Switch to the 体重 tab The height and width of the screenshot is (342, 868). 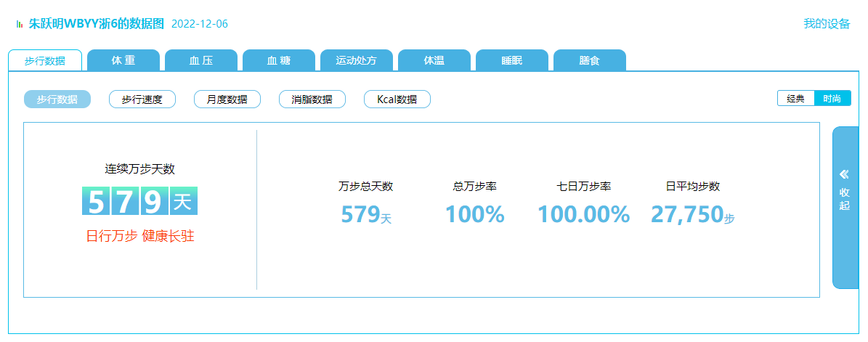point(123,60)
